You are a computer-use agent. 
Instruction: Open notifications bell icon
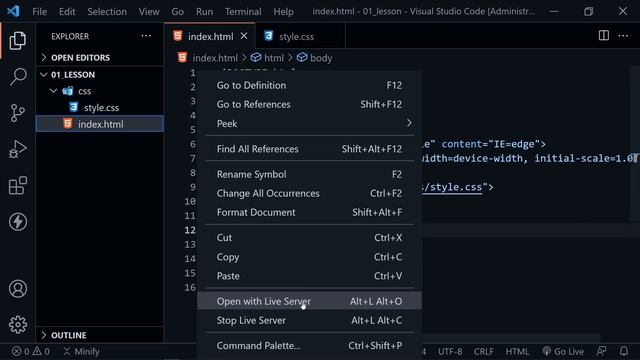tap(624, 351)
